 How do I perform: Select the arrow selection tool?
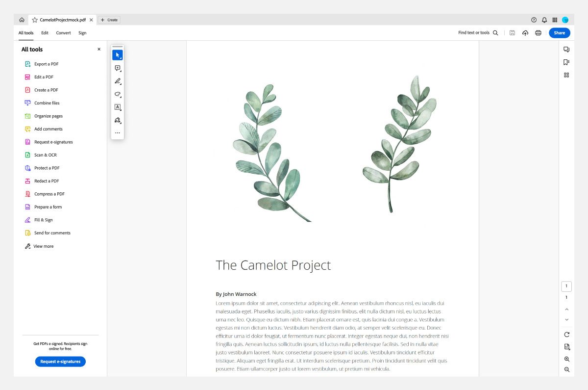coord(117,54)
